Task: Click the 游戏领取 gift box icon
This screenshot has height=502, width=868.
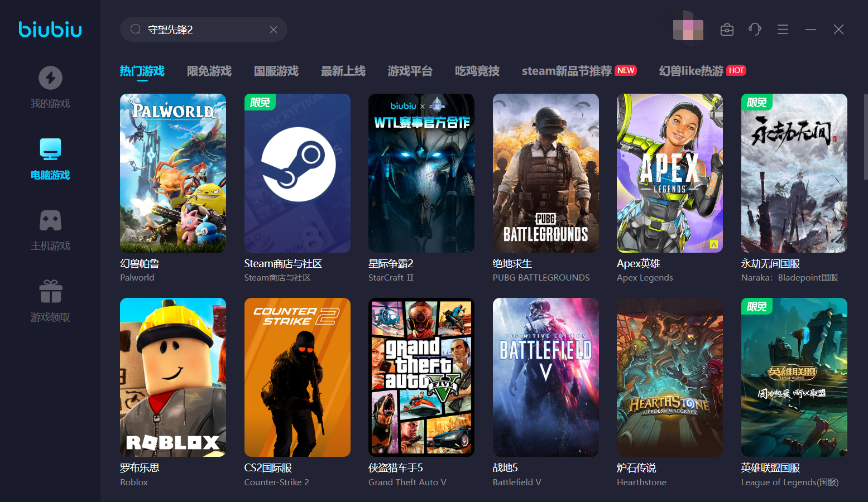Action: point(50,291)
